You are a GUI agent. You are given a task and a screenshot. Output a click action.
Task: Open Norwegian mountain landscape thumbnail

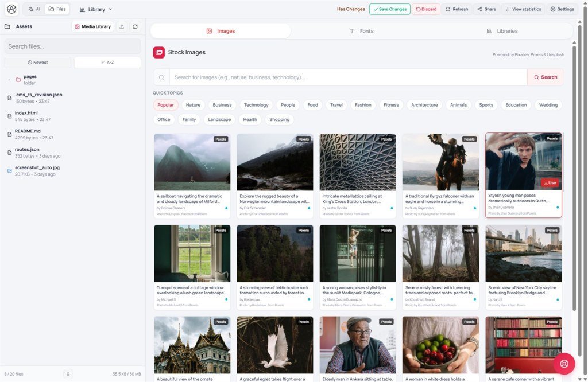(275, 162)
